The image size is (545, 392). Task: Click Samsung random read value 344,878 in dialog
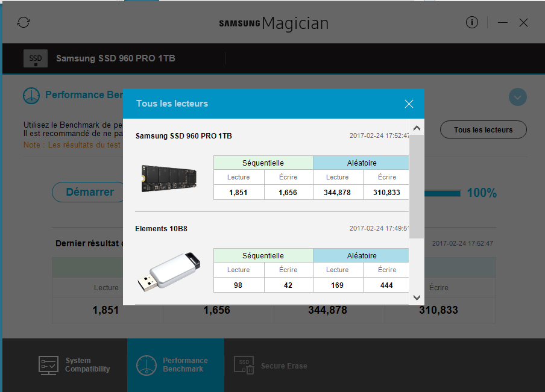tap(338, 193)
